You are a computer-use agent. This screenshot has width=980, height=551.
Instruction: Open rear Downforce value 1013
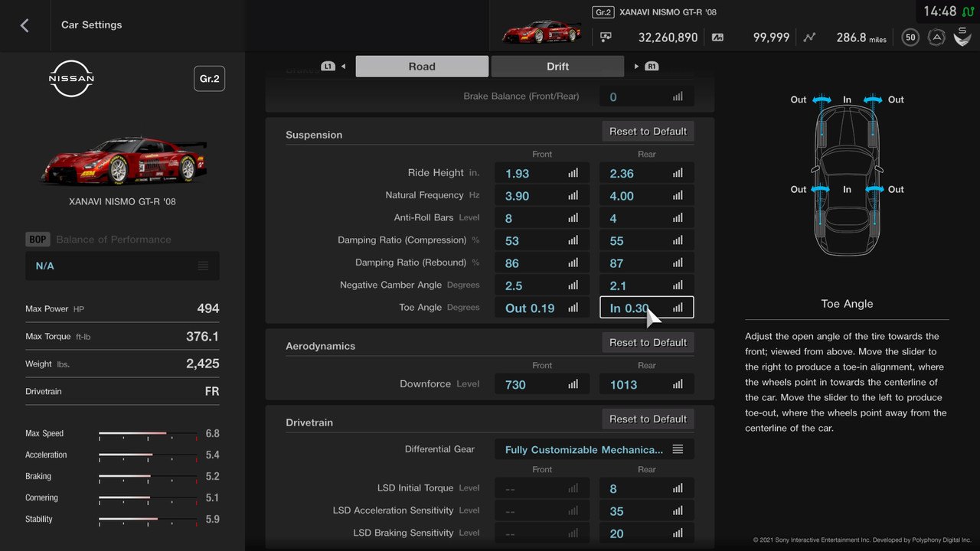click(x=647, y=384)
